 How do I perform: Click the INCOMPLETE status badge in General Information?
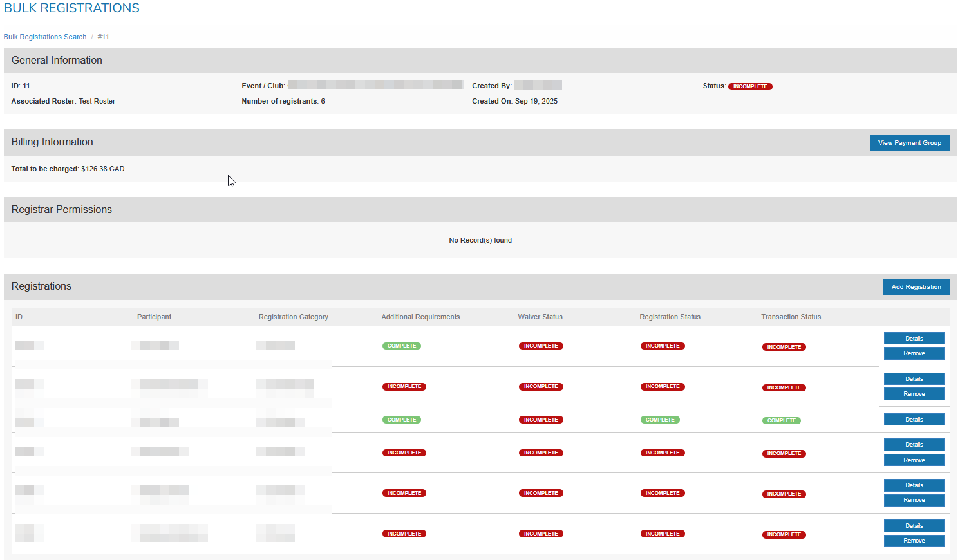[x=750, y=86]
